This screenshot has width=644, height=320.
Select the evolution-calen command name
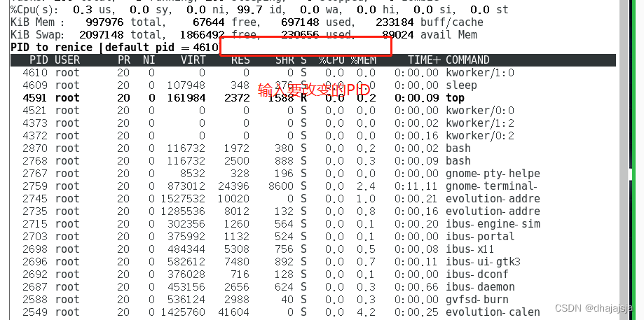coord(493,312)
